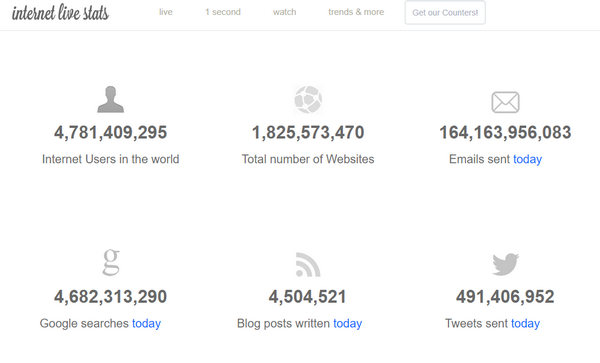Click the internet live stats logo

coord(60,12)
